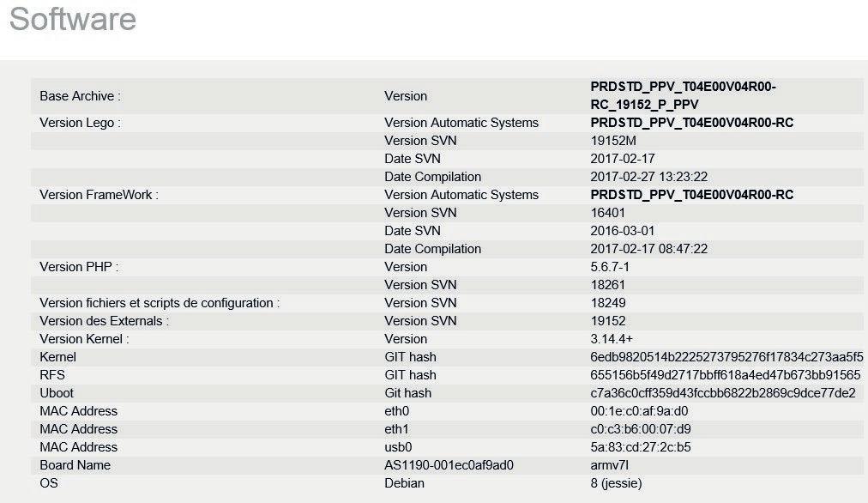This screenshot has height=503, width=868.
Task: Click the Software page heading
Action: (x=73, y=18)
